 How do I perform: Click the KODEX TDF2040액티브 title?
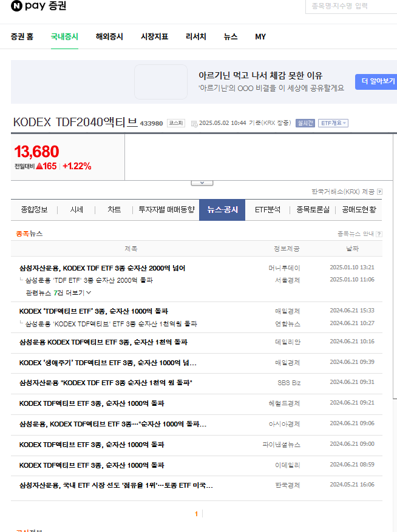click(x=75, y=122)
